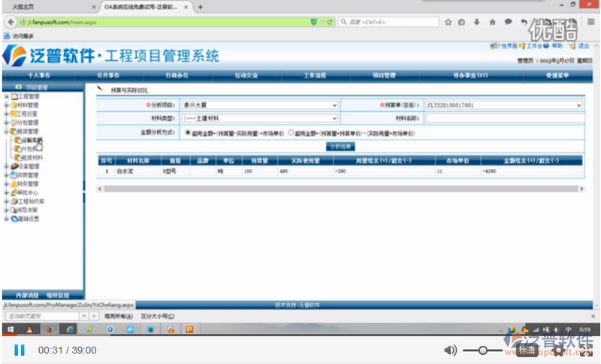Open the 帮助 help icon
The width and height of the screenshot is (601, 364).
pos(548,47)
